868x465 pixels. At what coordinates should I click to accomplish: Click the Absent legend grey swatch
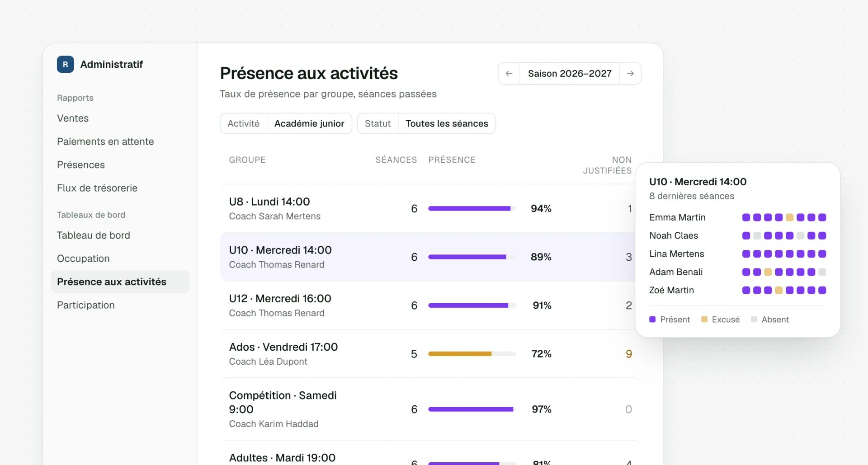pos(754,319)
